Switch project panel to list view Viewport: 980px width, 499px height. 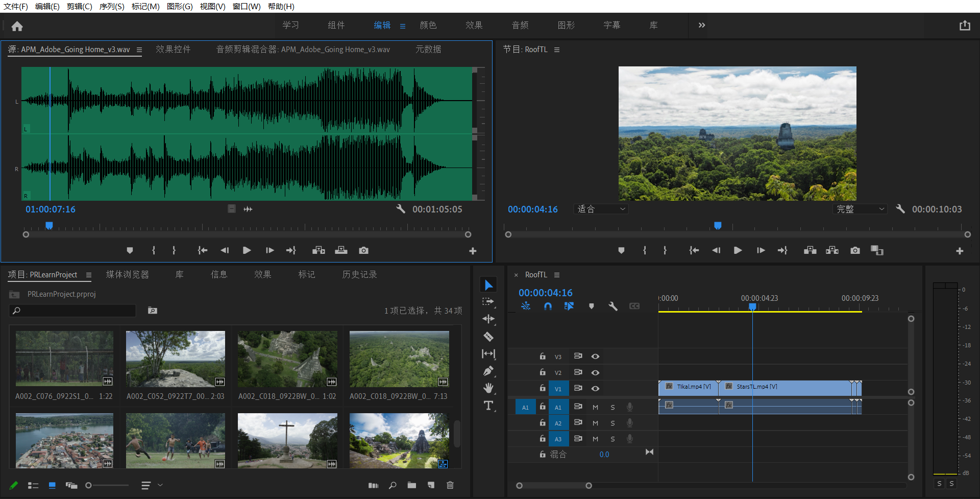[33, 485]
